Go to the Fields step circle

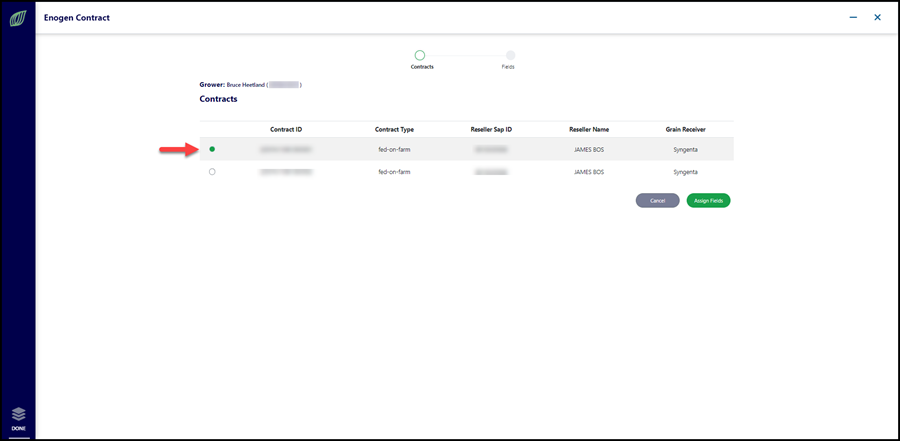click(x=510, y=55)
